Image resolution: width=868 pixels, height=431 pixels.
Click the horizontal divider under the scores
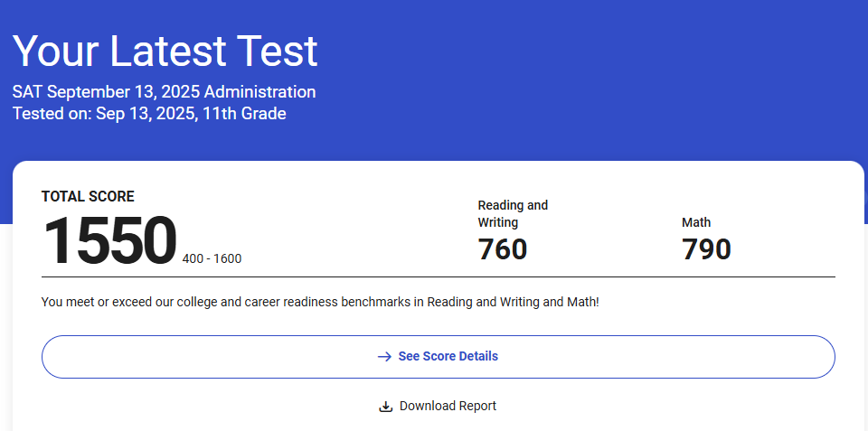(x=438, y=276)
